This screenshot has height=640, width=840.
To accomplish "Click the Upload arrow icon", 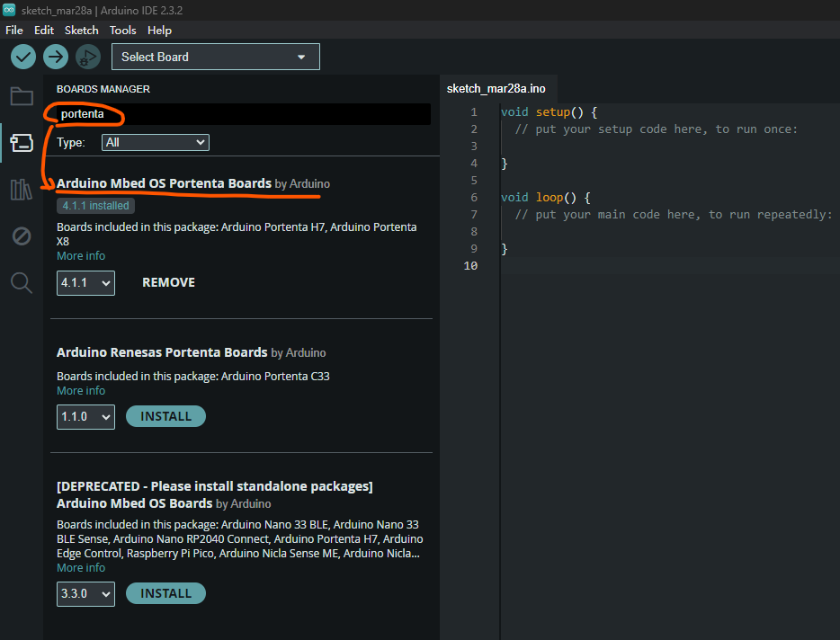I will (x=56, y=57).
